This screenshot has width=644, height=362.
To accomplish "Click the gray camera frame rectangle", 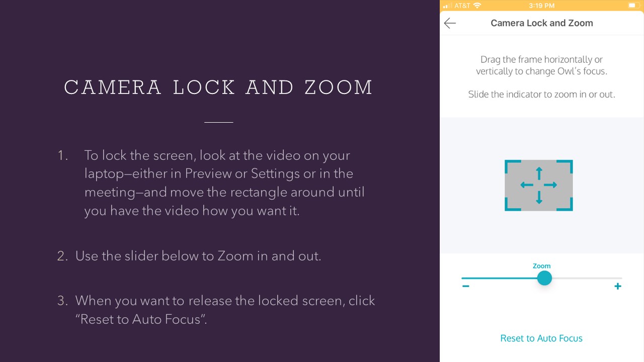I will (539, 186).
